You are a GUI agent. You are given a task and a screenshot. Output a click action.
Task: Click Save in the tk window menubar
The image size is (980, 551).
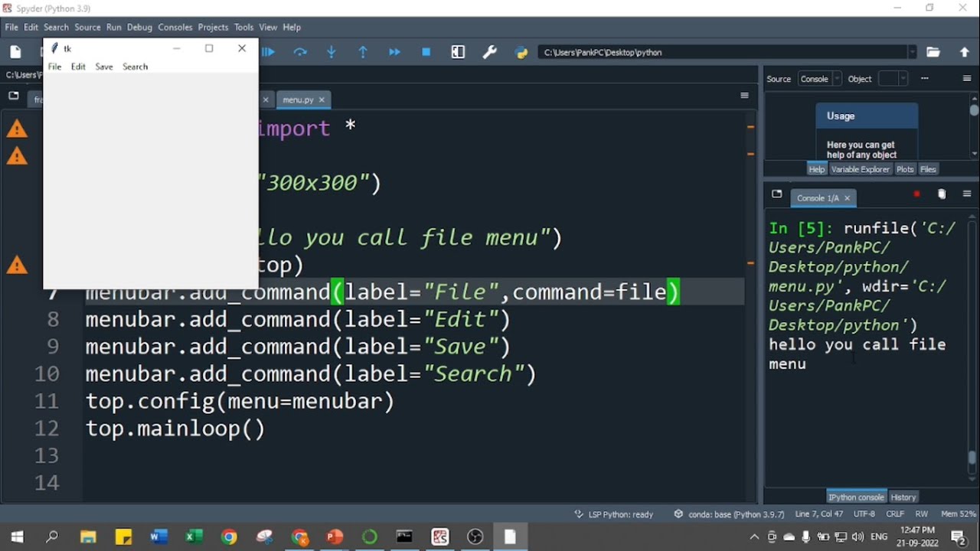tap(104, 67)
